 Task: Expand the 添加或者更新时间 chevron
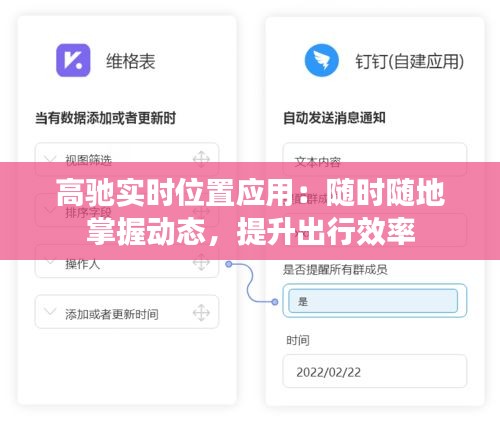50,312
